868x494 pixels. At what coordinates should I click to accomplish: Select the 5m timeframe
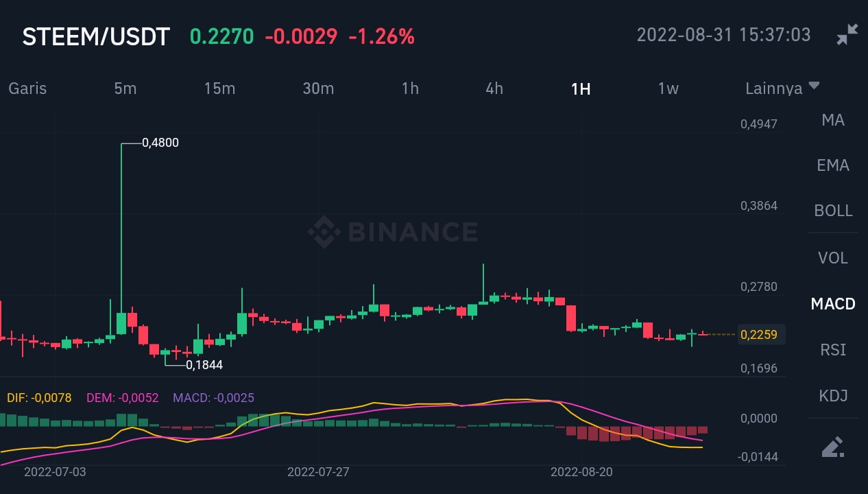(x=125, y=89)
